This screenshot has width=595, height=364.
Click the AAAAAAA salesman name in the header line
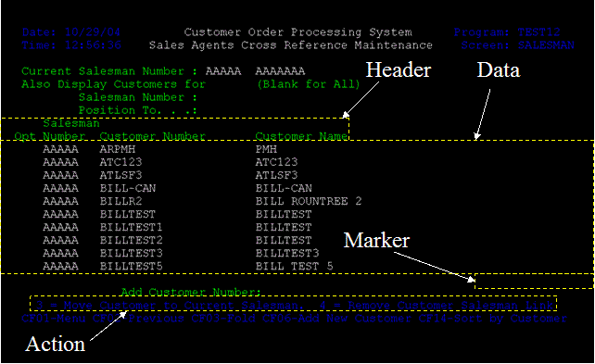point(280,71)
